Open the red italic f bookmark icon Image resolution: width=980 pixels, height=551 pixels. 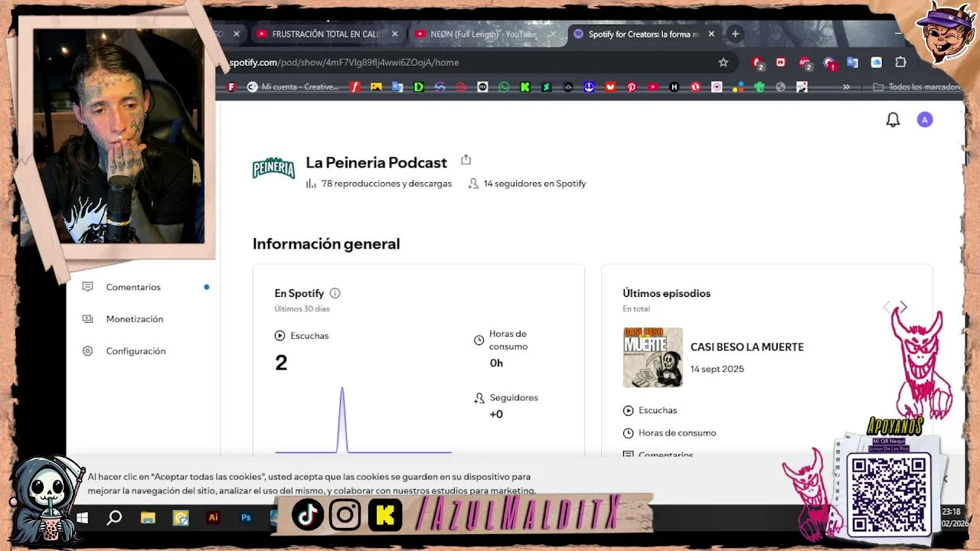[354, 87]
